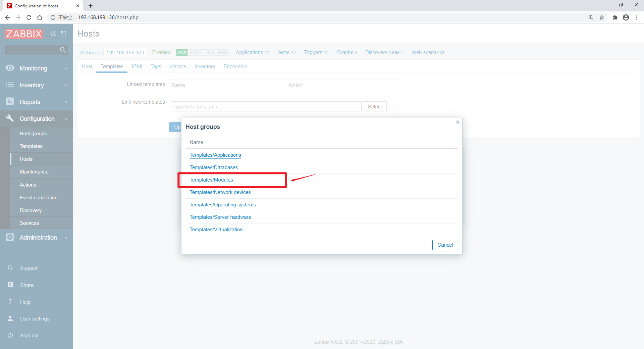
Task: Click the Administration gear icon
Action: click(x=10, y=237)
